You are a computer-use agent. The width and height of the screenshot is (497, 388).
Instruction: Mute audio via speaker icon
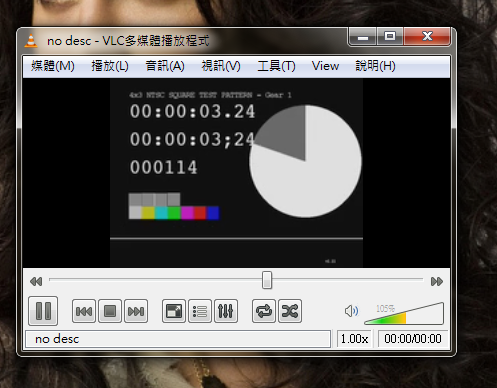coord(351,311)
